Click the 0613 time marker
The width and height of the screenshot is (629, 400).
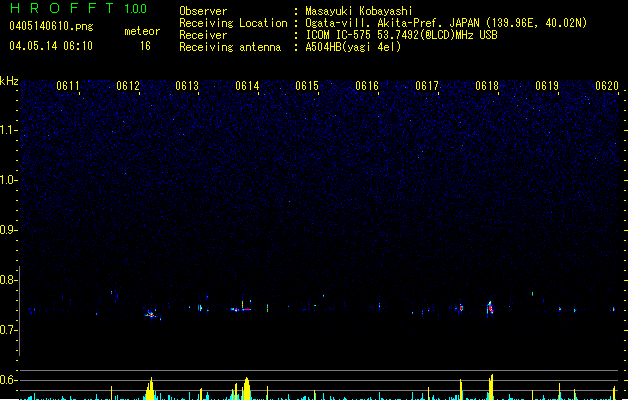[187, 86]
